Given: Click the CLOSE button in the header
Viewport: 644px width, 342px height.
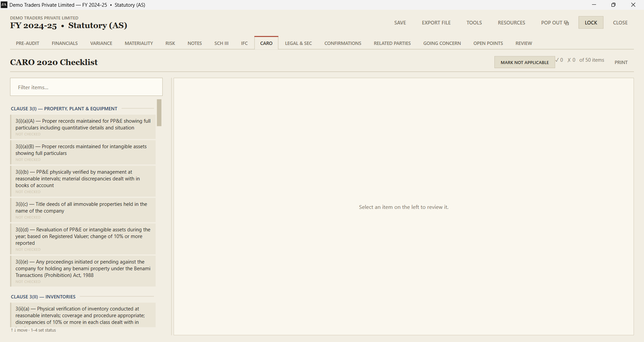Looking at the screenshot, I should [620, 22].
